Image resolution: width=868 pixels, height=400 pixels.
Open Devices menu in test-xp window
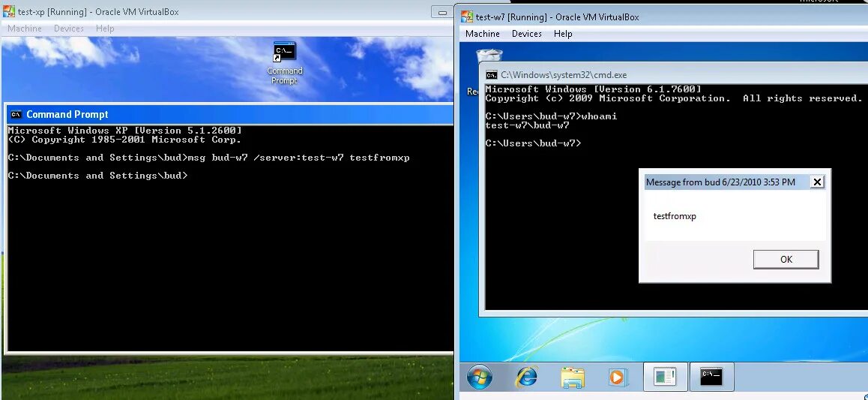pos(69,29)
